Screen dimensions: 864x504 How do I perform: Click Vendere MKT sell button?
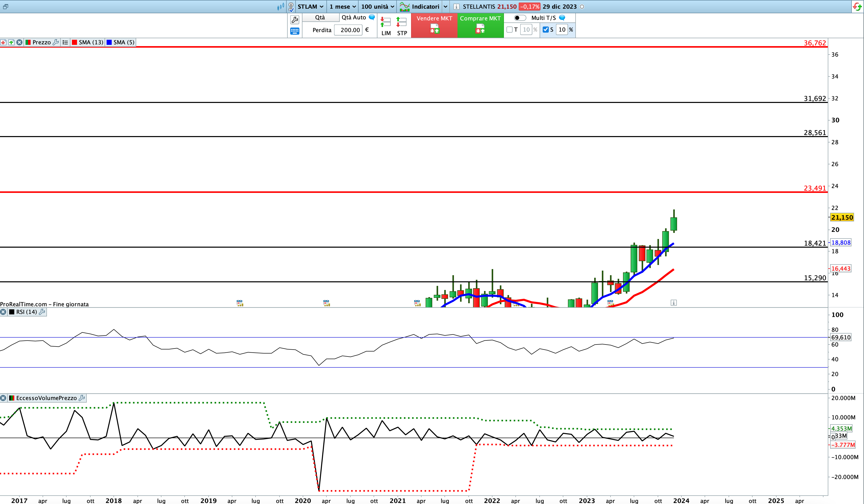pos(434,25)
